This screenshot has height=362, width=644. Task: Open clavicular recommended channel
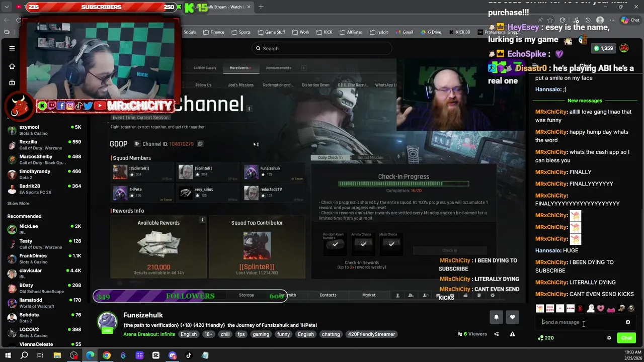point(44,273)
